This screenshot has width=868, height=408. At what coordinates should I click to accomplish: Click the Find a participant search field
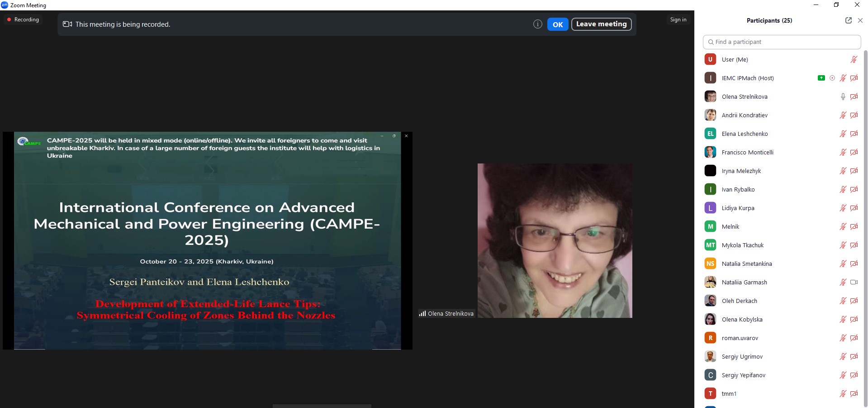pos(782,42)
